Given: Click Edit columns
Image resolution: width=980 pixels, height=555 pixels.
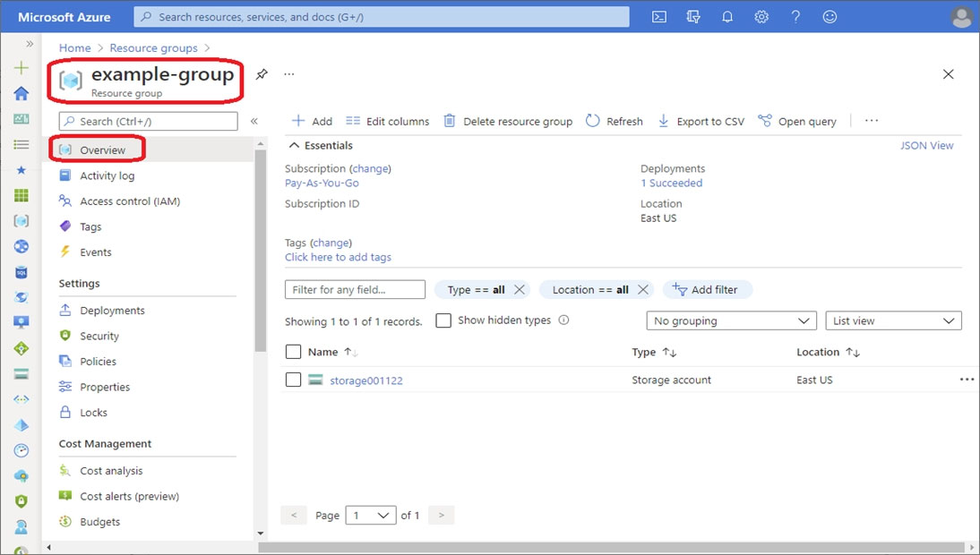Looking at the screenshot, I should click(388, 121).
